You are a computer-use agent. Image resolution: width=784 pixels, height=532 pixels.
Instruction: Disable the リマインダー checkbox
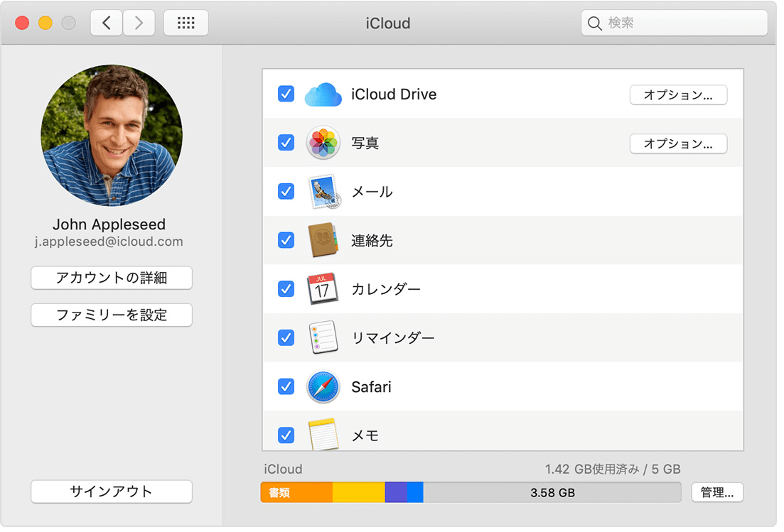click(286, 337)
